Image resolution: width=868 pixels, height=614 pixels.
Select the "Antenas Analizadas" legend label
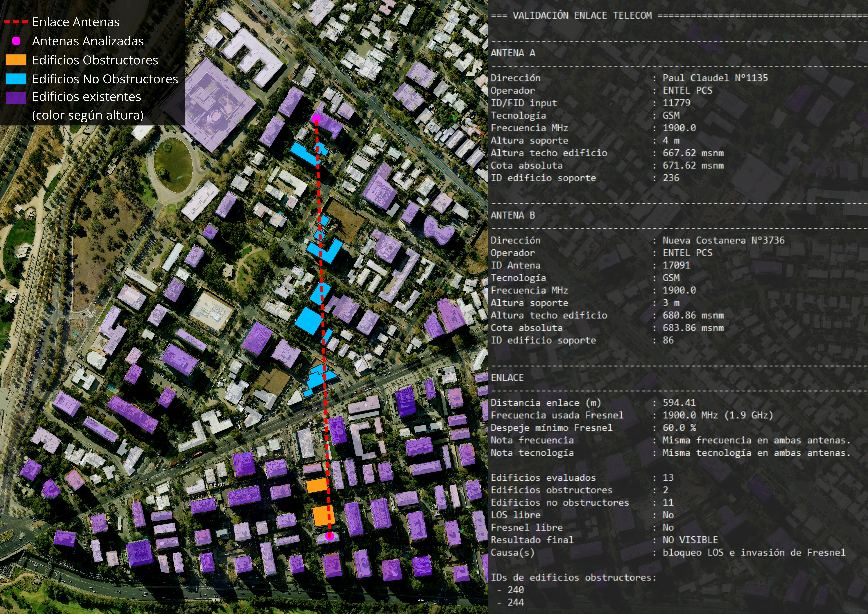(88, 41)
